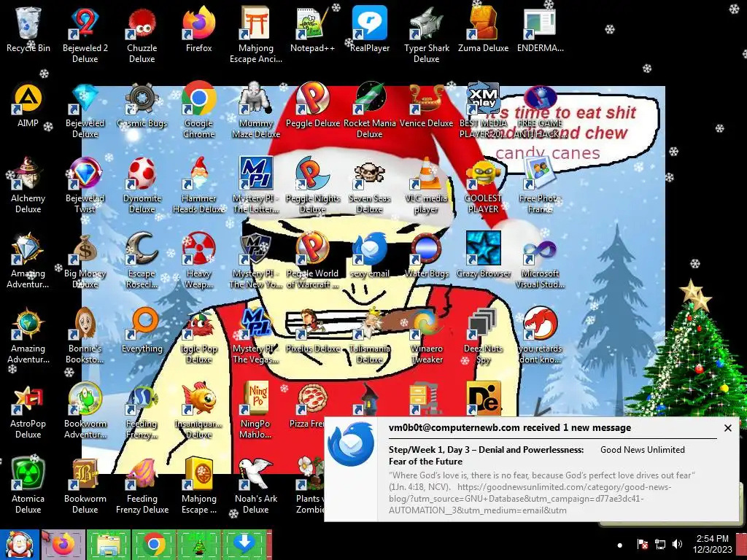Screen dimensions: 747x560
Task: Open Crazy Browser star icon
Action: coord(483,254)
